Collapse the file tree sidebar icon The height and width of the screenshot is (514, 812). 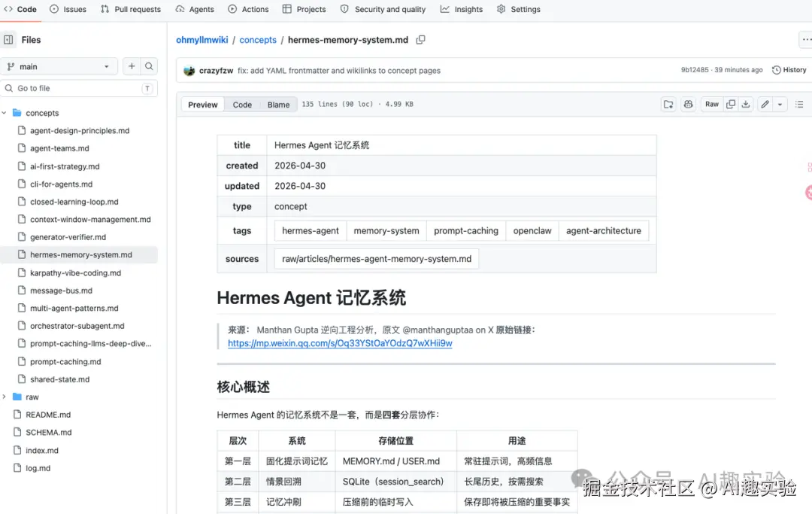point(8,40)
